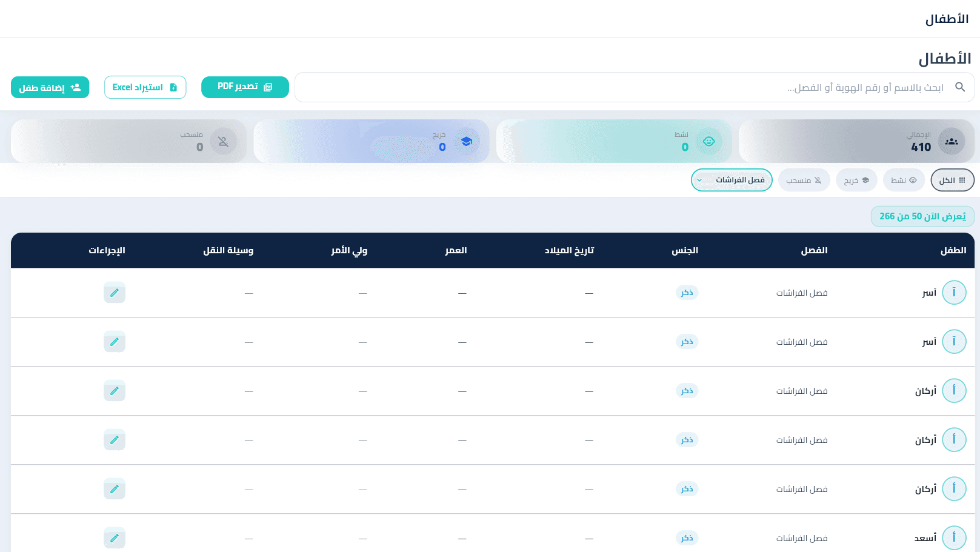Edit the أسعد row with pencil icon
This screenshot has width=980, height=552.
[x=115, y=538]
